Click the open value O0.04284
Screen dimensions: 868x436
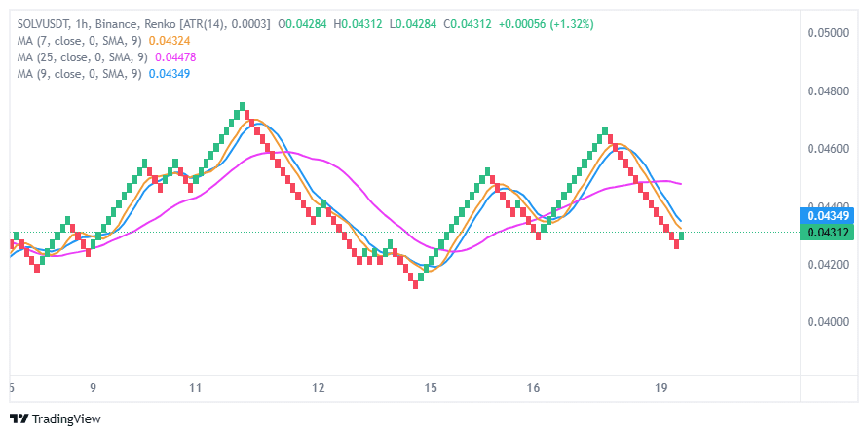pos(302,24)
